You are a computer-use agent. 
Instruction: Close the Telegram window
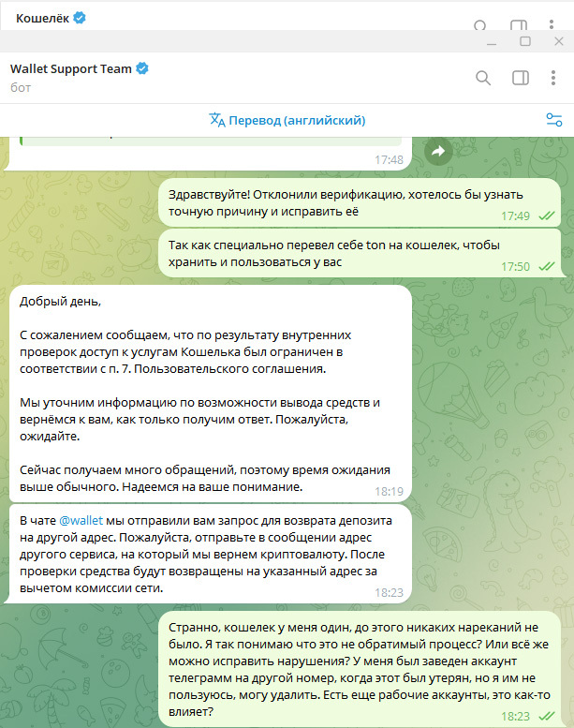pyautogui.click(x=559, y=41)
